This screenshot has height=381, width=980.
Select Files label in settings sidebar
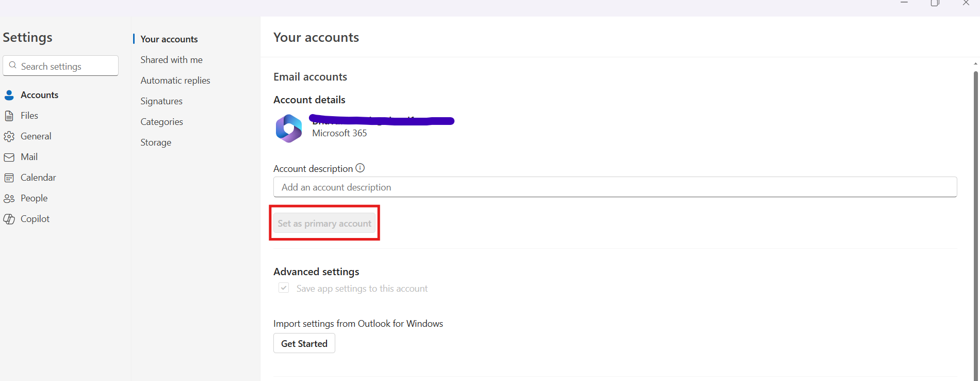(29, 116)
